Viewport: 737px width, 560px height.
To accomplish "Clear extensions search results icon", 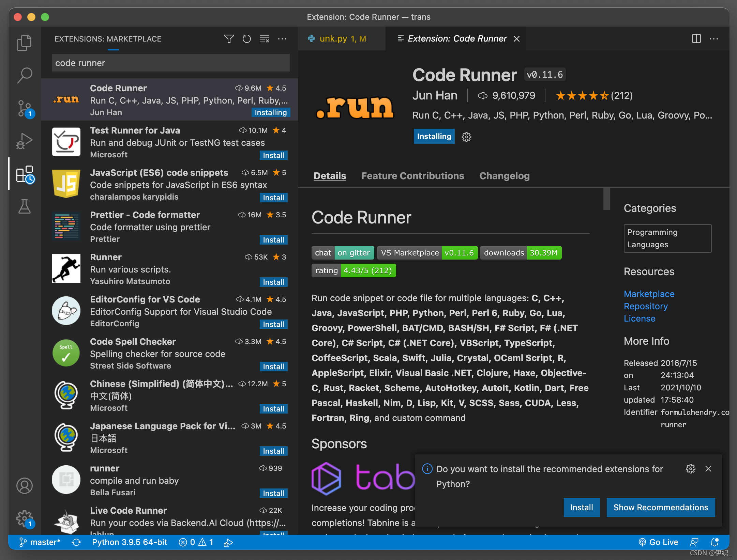I will (x=265, y=39).
